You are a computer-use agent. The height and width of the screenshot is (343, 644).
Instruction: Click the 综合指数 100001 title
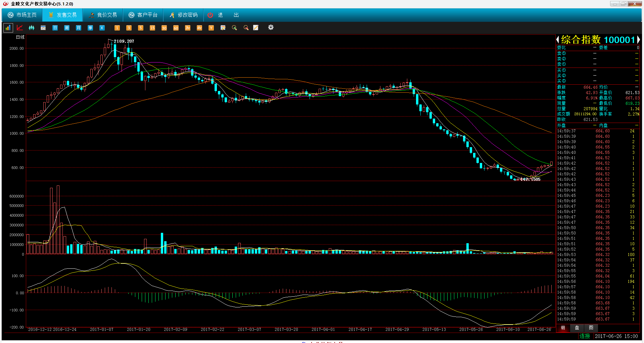pos(598,40)
